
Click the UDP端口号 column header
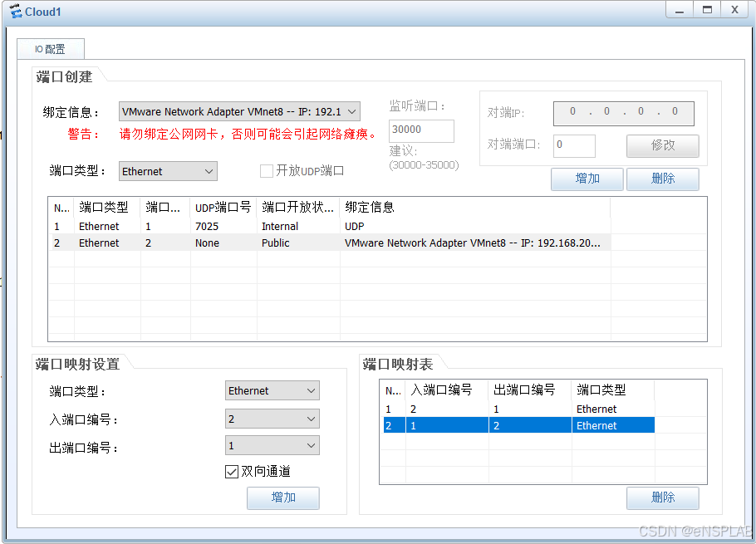tap(223, 208)
